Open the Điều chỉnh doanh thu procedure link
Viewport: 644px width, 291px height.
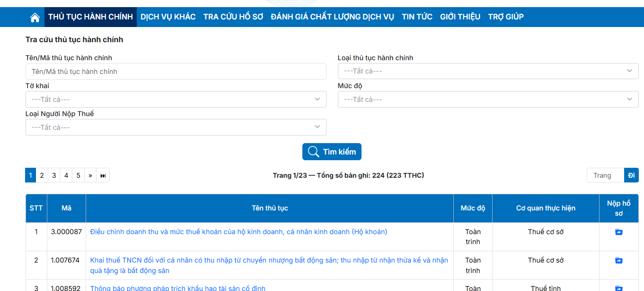(238, 232)
